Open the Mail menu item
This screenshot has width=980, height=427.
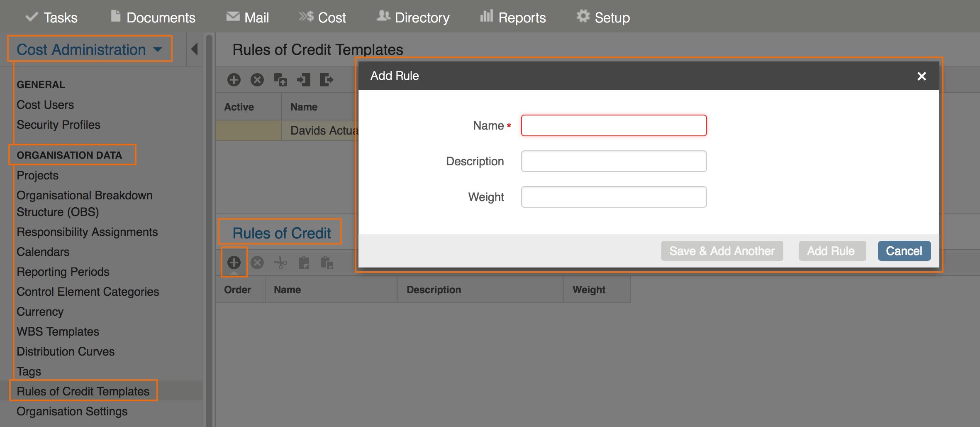pyautogui.click(x=248, y=17)
